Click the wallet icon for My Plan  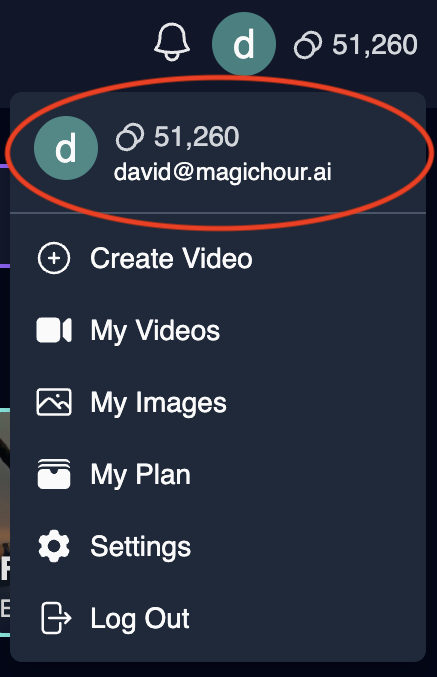[x=54, y=474]
